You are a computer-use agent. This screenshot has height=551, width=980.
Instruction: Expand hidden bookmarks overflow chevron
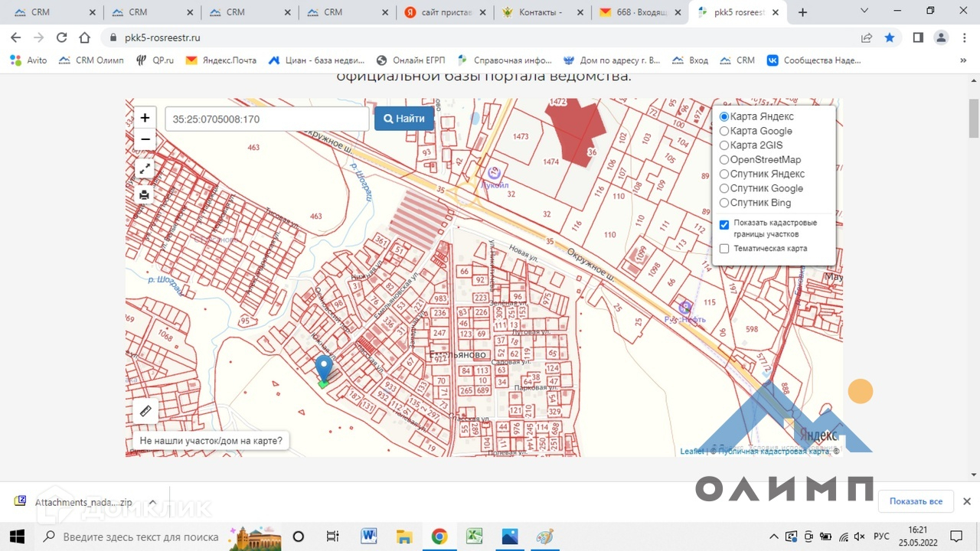(x=963, y=60)
